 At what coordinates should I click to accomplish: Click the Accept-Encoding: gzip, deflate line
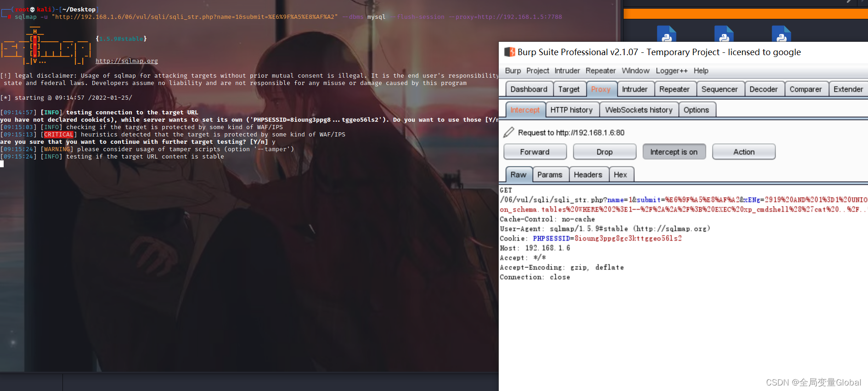click(x=562, y=267)
